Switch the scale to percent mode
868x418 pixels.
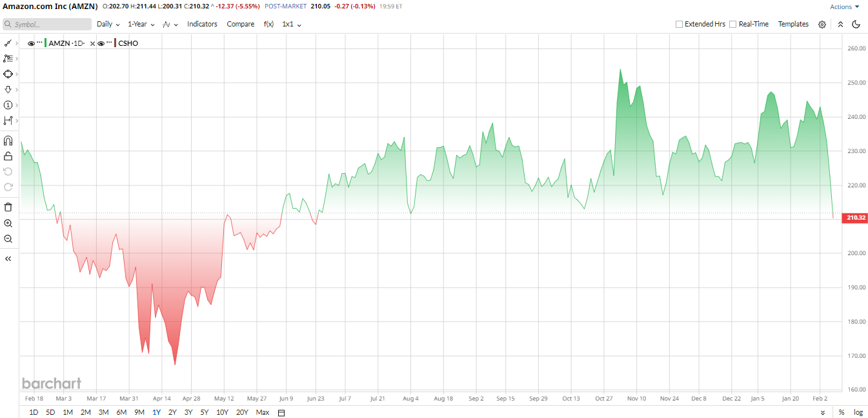click(842, 412)
